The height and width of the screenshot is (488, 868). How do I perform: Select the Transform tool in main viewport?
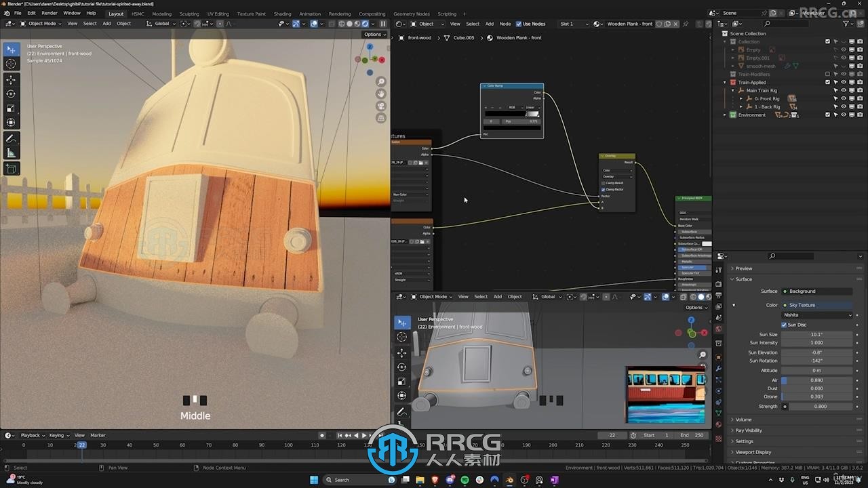11,123
